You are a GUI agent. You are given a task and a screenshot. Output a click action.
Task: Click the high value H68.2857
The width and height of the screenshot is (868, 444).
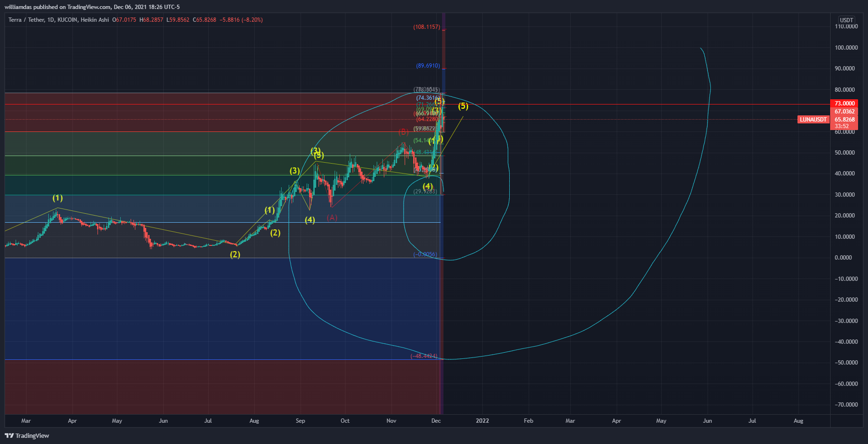tap(151, 20)
